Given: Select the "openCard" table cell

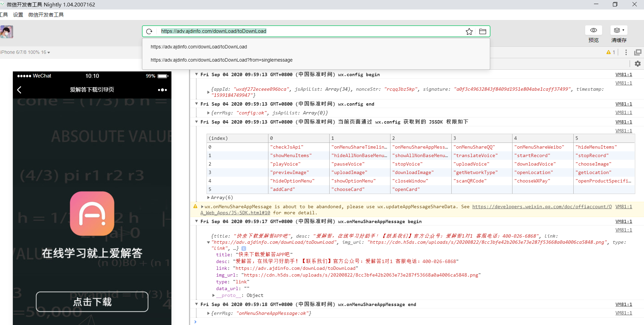Looking at the screenshot, I should [x=421, y=189].
